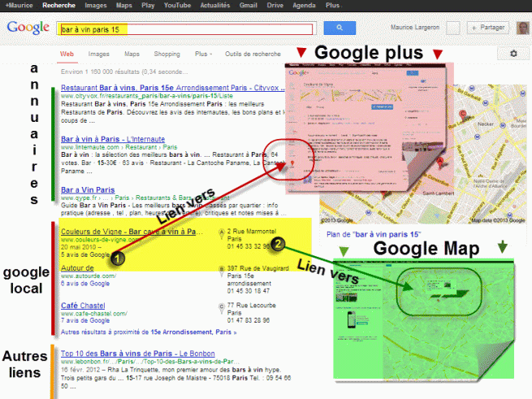Click map marker A beside 2 Rue Marmontel
Image resolution: width=532 pixels, height=399 pixels.
[222, 233]
